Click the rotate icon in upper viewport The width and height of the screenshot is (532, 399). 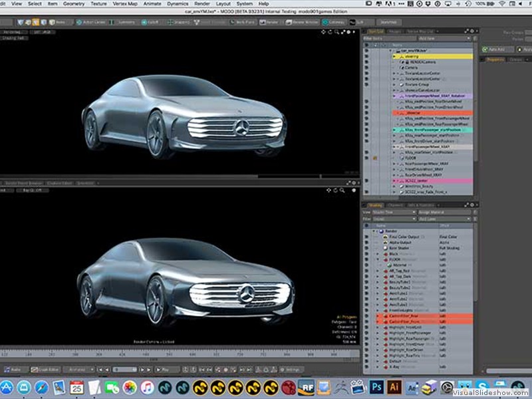click(330, 32)
